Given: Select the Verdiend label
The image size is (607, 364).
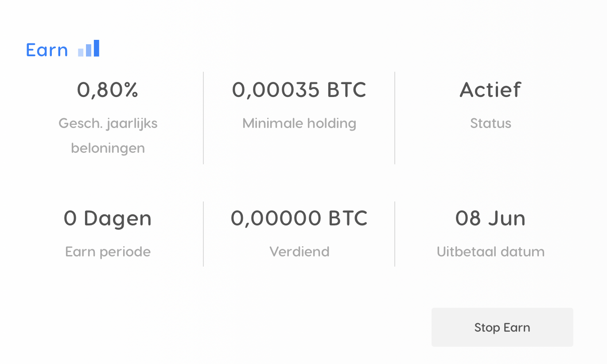Looking at the screenshot, I should click(x=300, y=252).
